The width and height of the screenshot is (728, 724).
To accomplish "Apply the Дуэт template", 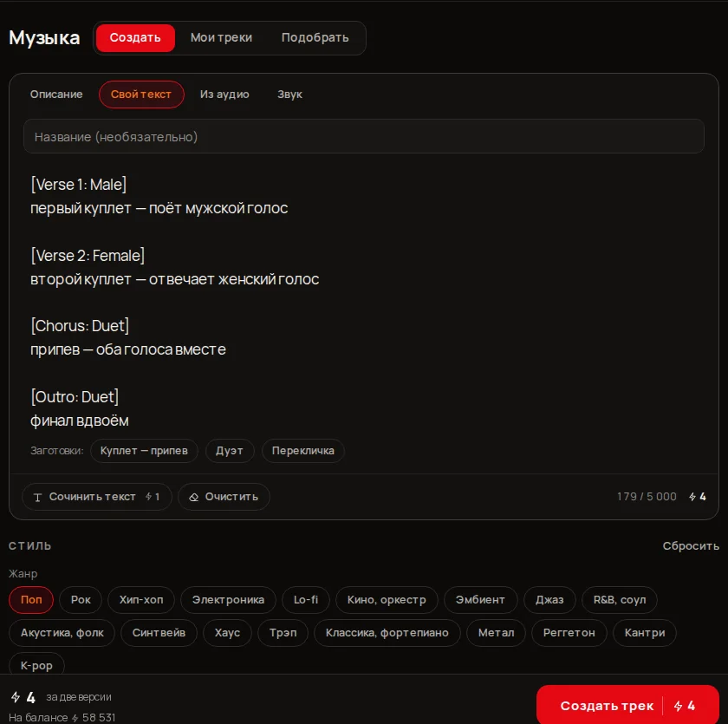I will (230, 451).
